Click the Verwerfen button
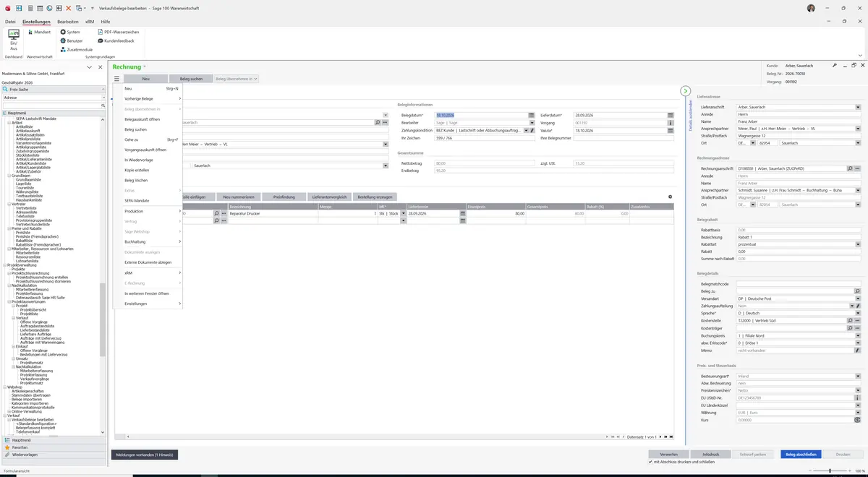 [x=668, y=455]
